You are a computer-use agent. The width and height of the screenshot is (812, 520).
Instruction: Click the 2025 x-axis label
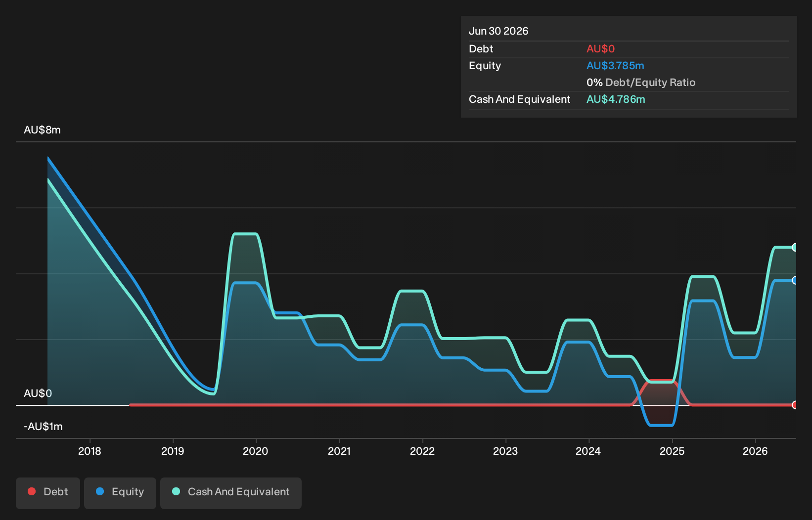point(672,451)
